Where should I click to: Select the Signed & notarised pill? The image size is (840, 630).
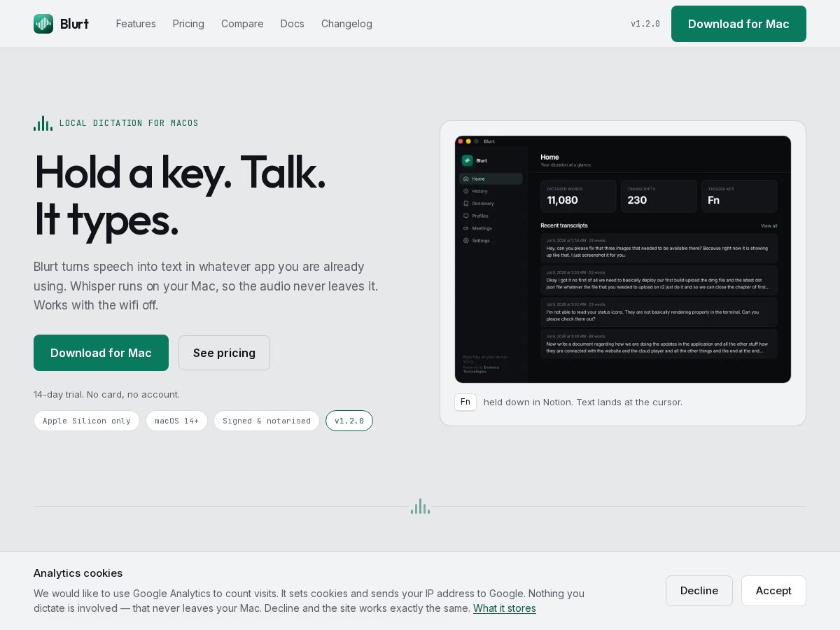click(267, 421)
